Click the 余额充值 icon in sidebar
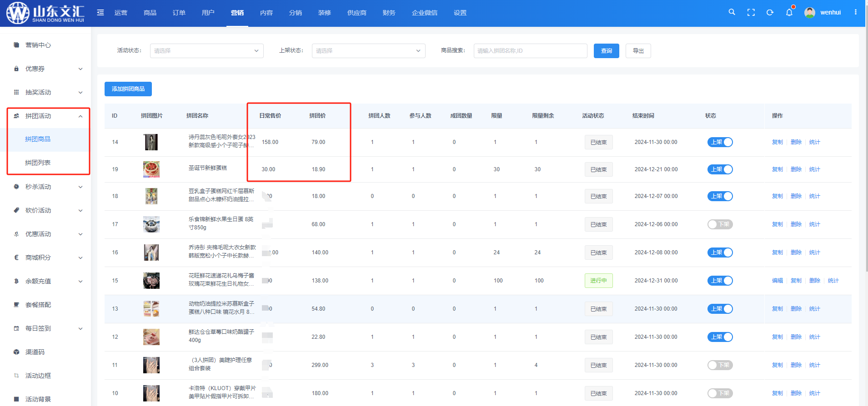 click(x=16, y=281)
